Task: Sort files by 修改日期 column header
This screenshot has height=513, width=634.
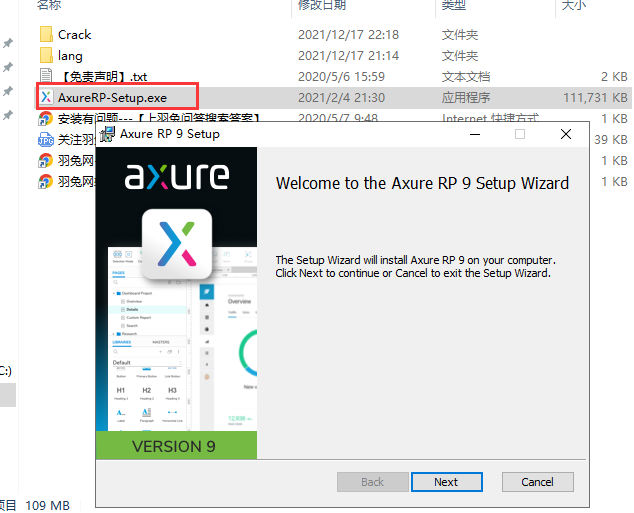Action: point(322,5)
